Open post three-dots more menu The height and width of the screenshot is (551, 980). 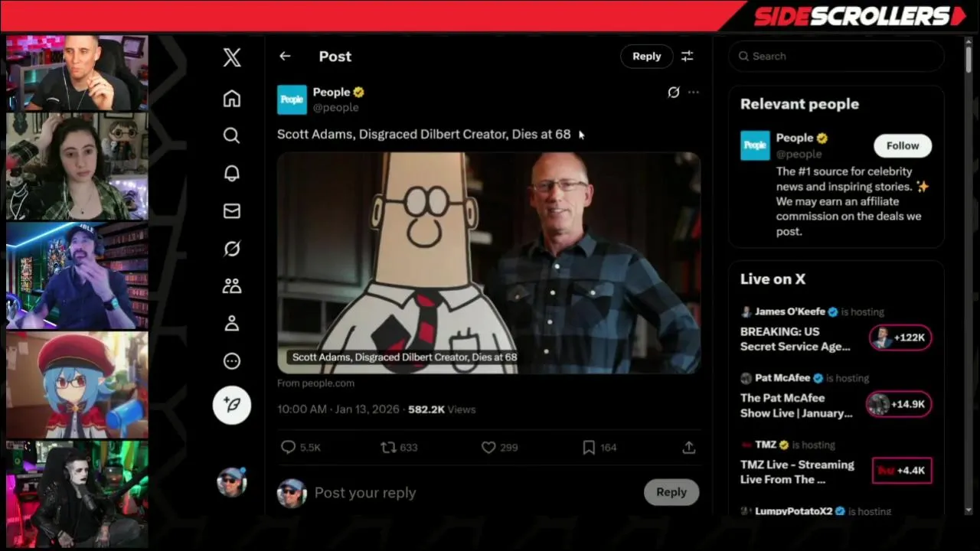click(693, 92)
